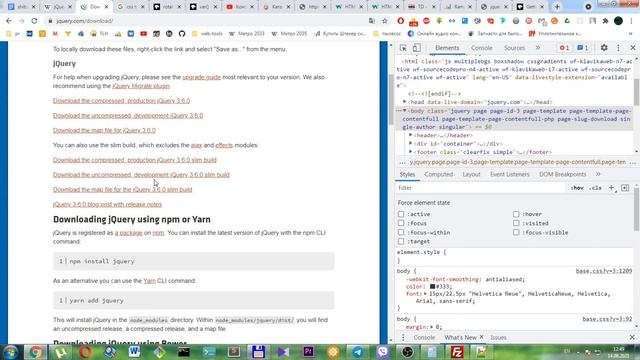Open the Layout tab
Image resolution: width=640 pixels, height=360 pixels.
pyautogui.click(x=471, y=174)
